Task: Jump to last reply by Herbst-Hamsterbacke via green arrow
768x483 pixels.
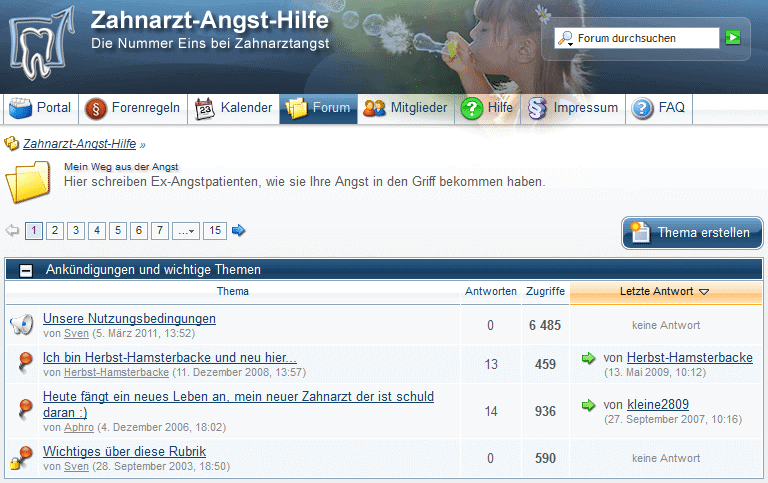Action: point(588,358)
